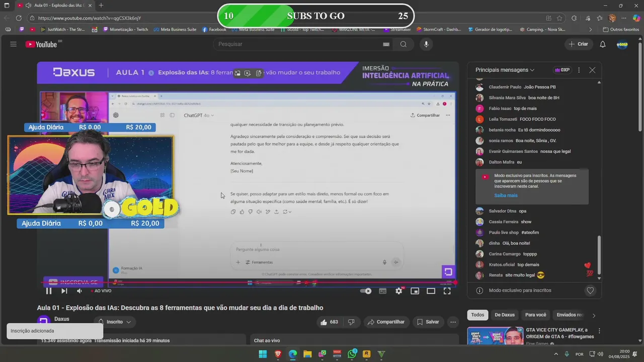Share the video with Compartilhar
Image resolution: width=644 pixels, height=362 pixels.
coord(386,322)
